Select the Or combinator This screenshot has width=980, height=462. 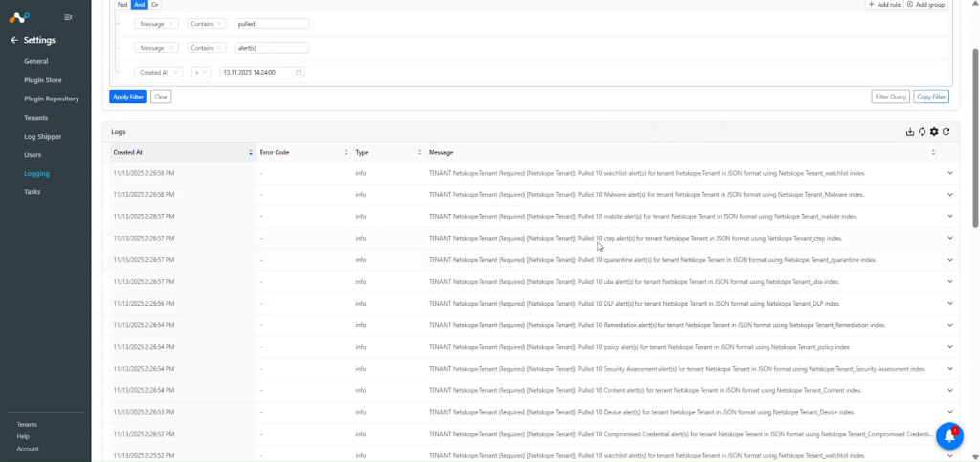point(154,5)
